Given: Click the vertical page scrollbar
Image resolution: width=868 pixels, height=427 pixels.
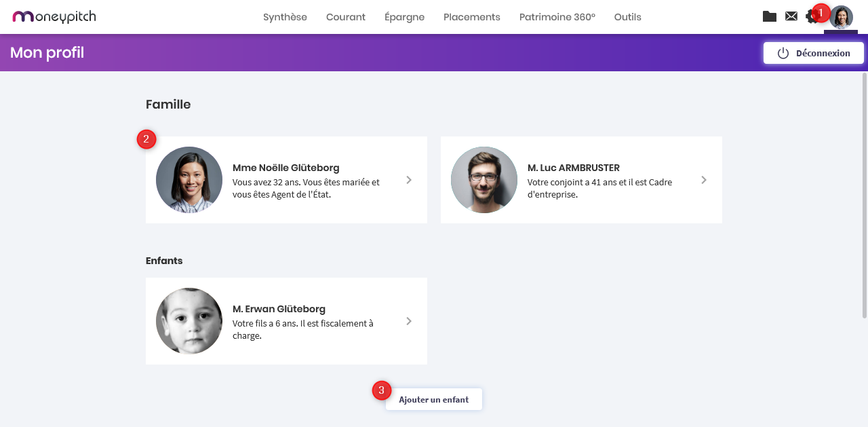Looking at the screenshot, I should click(x=864, y=196).
